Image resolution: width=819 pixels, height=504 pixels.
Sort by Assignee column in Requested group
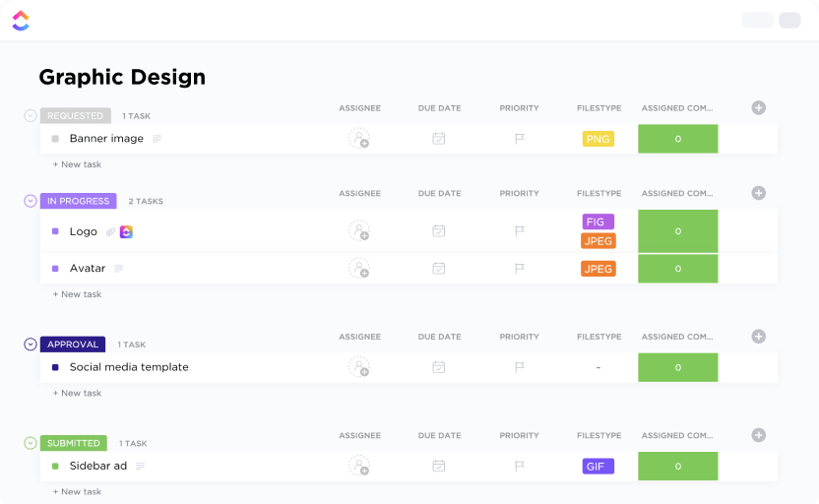(360, 108)
